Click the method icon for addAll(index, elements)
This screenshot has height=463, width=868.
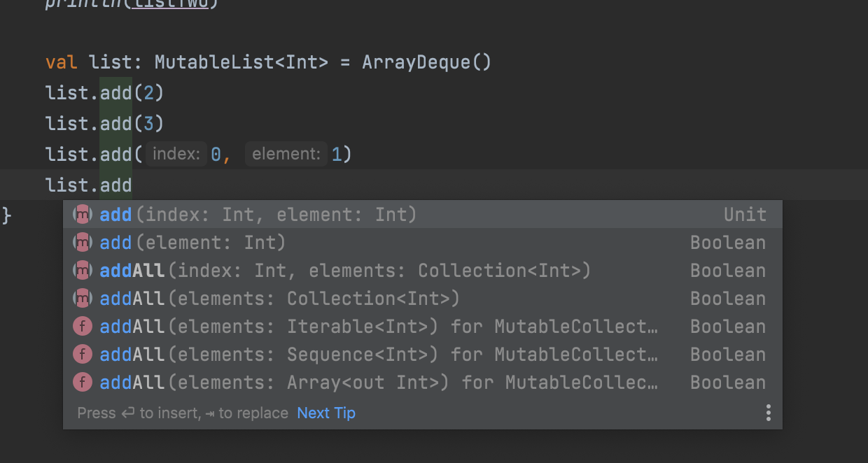pyautogui.click(x=83, y=271)
